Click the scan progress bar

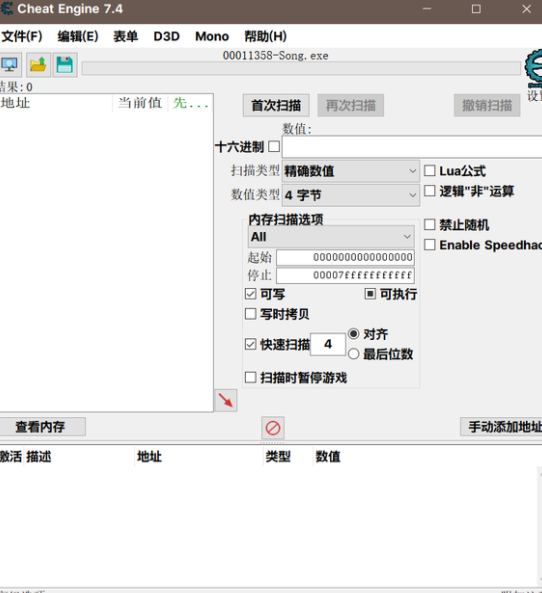(x=301, y=68)
